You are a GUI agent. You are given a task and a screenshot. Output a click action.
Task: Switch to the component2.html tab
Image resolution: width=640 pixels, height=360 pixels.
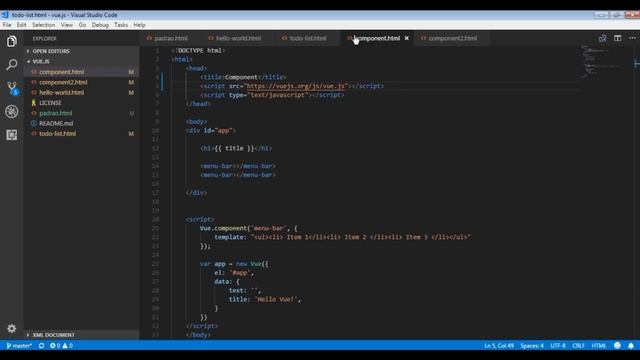452,38
